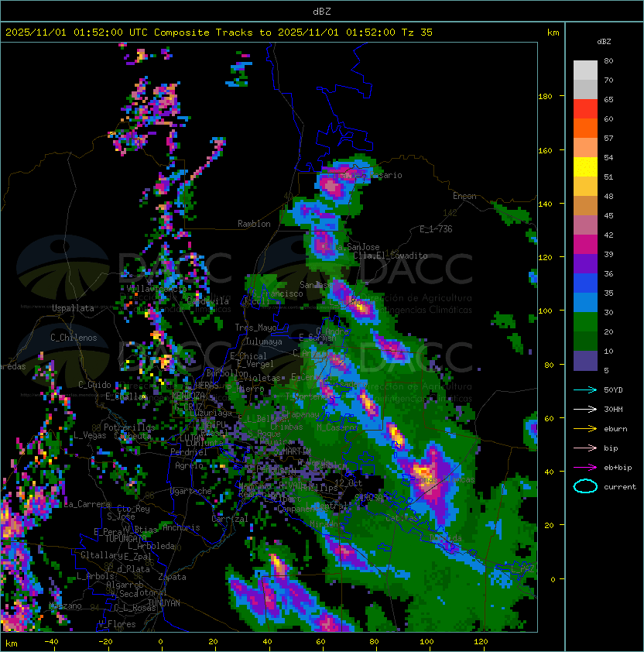Click the Lomas Blancas label on the map

(x=444, y=480)
